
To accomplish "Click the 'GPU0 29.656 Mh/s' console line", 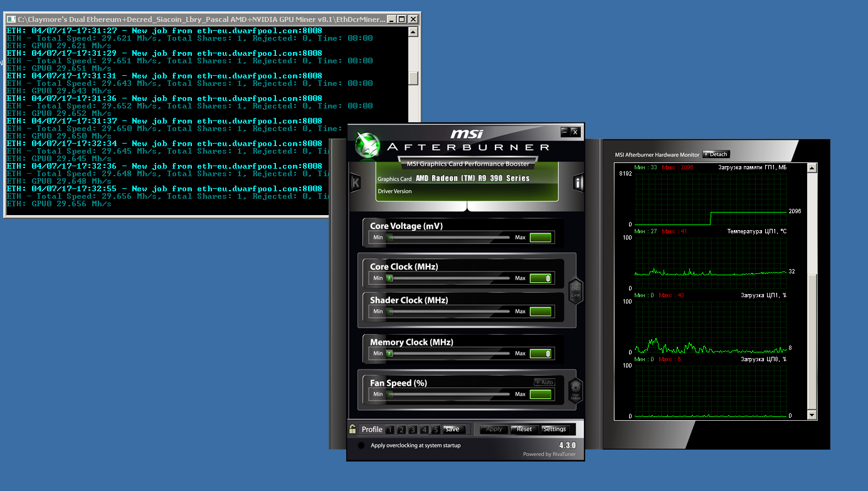I will (x=59, y=204).
